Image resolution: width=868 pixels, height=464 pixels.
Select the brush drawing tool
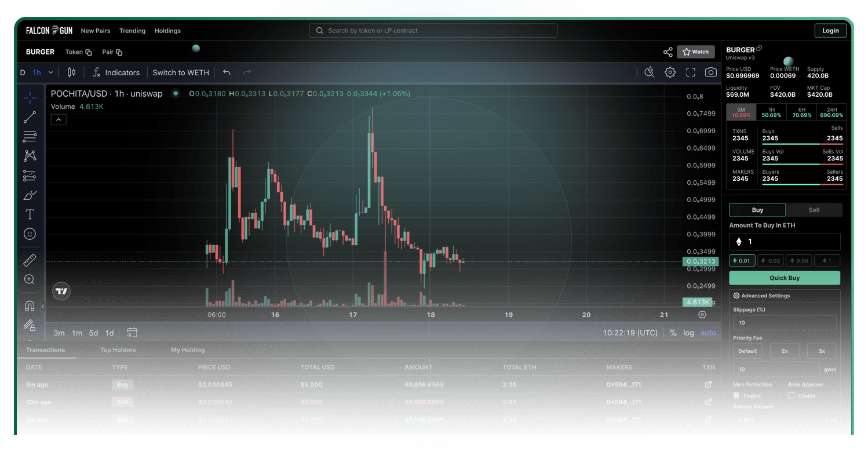[x=30, y=195]
